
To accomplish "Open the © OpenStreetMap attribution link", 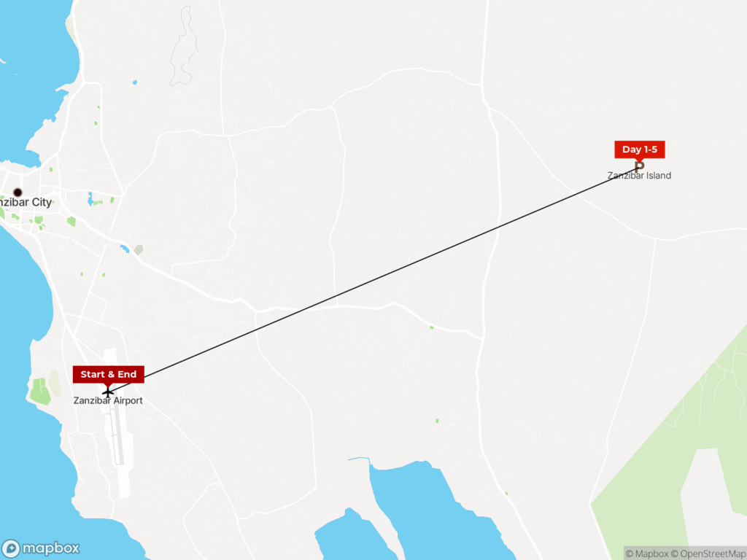I will pos(708,554).
